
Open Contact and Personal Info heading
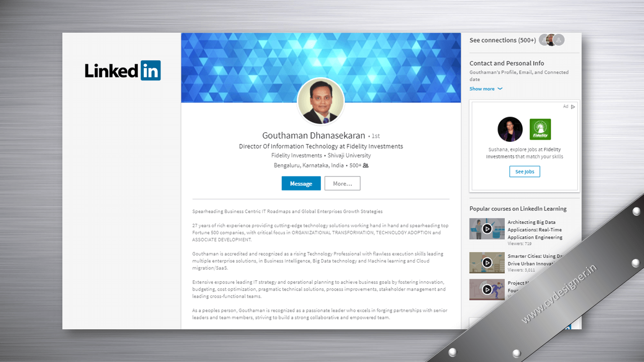click(x=507, y=63)
